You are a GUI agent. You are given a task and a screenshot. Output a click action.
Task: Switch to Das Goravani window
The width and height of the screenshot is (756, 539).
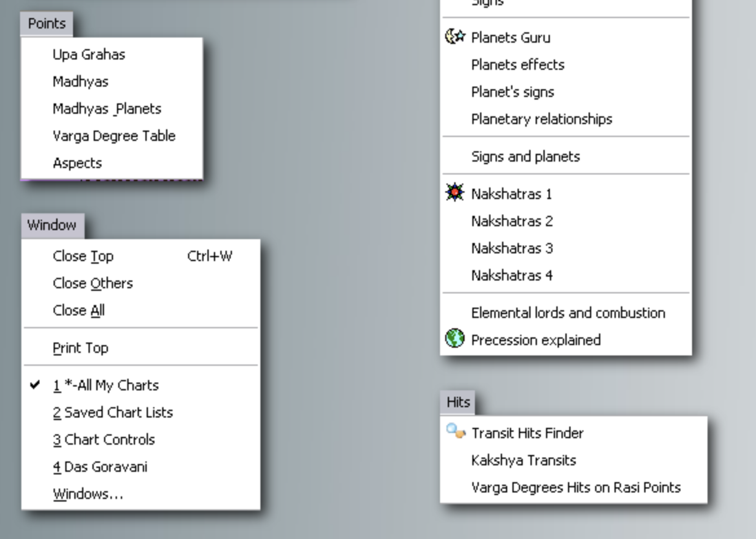click(x=100, y=467)
